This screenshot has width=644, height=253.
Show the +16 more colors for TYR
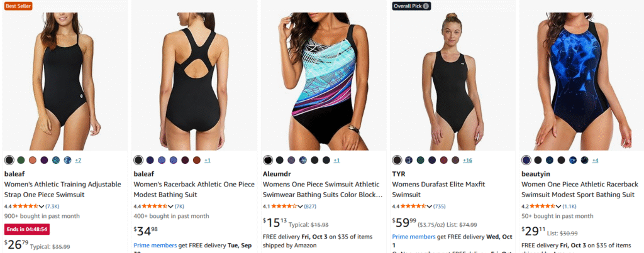tap(467, 160)
